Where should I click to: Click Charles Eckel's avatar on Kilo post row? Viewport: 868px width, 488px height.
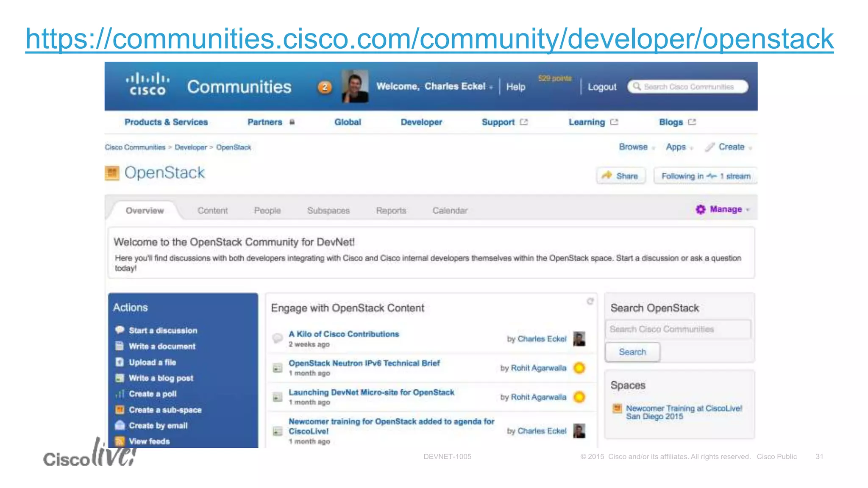(x=579, y=338)
